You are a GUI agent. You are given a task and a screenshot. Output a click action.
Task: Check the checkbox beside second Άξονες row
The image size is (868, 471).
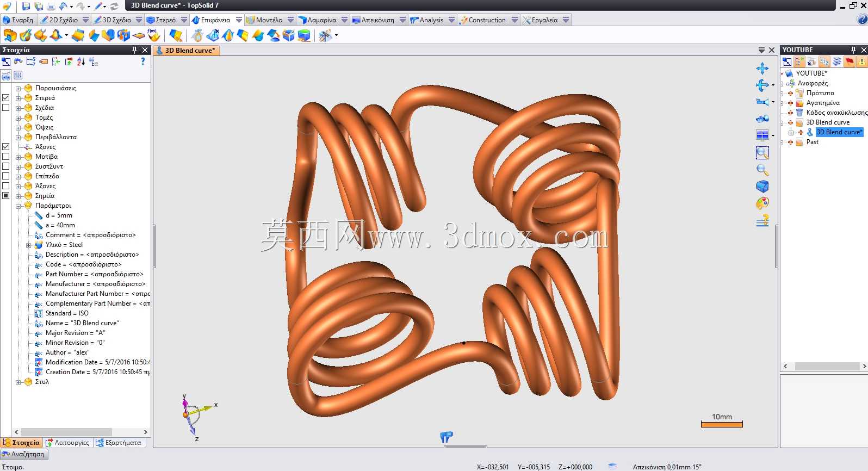click(x=6, y=186)
